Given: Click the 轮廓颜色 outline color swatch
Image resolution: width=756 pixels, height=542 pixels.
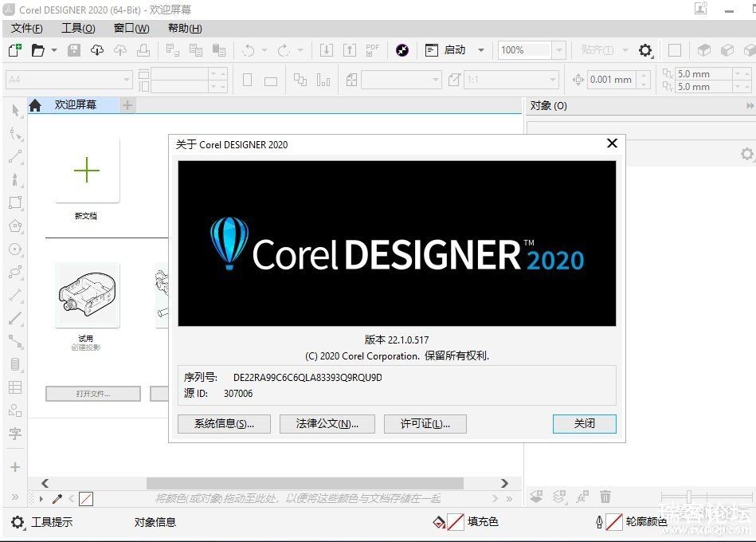Looking at the screenshot, I should pos(613,522).
